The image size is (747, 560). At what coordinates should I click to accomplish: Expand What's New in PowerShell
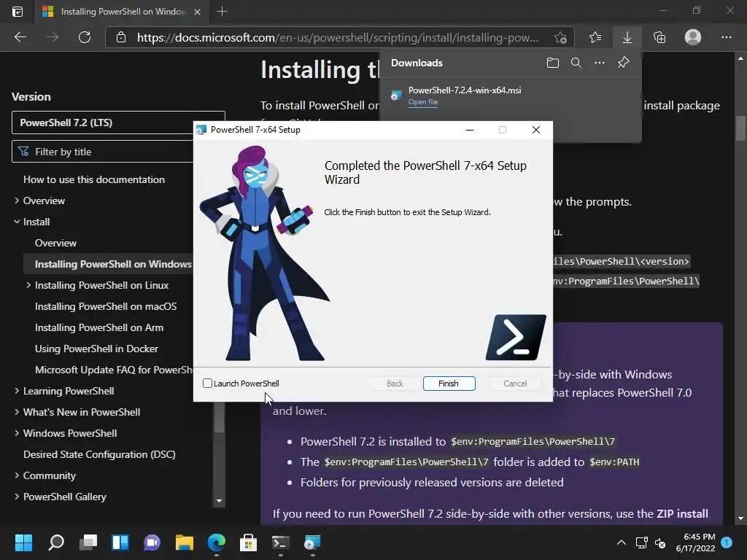[17, 412]
